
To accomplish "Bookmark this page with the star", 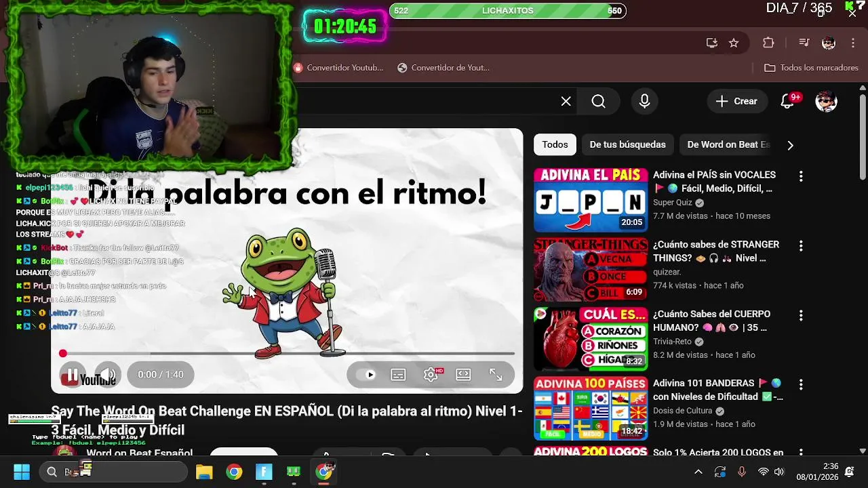I will pos(734,43).
